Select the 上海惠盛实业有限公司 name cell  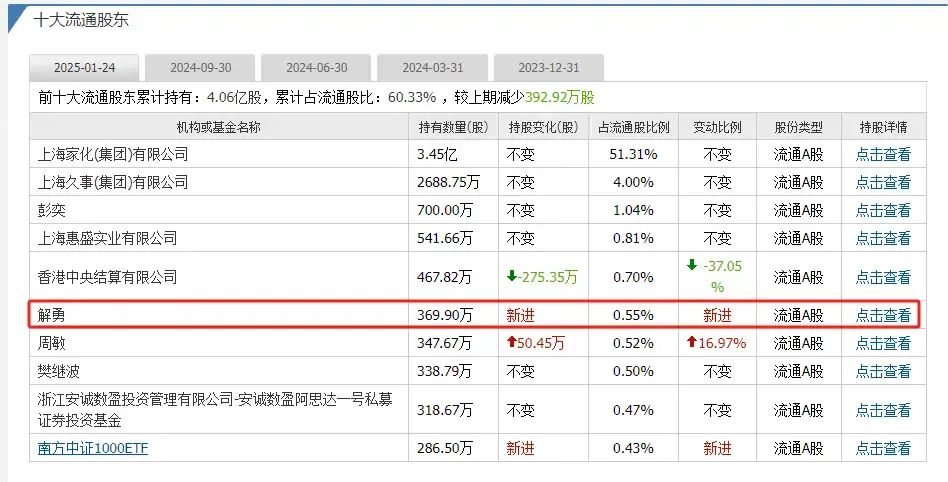tap(219, 238)
